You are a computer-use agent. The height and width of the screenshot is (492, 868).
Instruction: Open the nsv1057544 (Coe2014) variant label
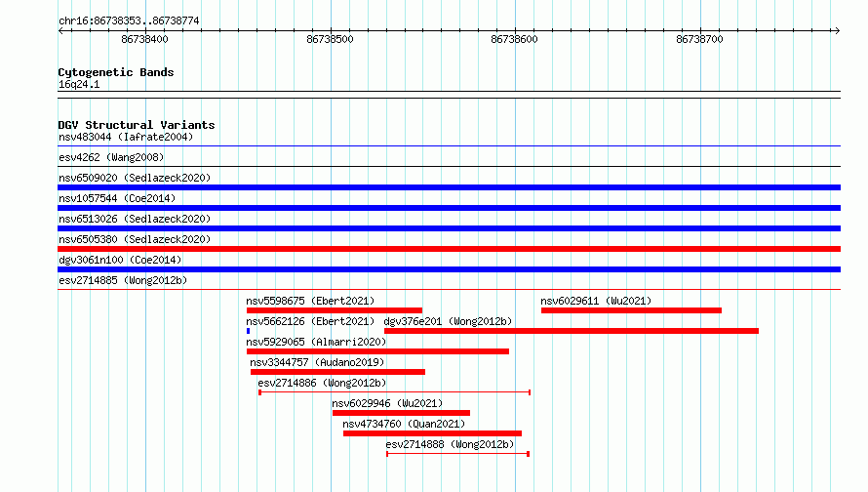pos(117,198)
